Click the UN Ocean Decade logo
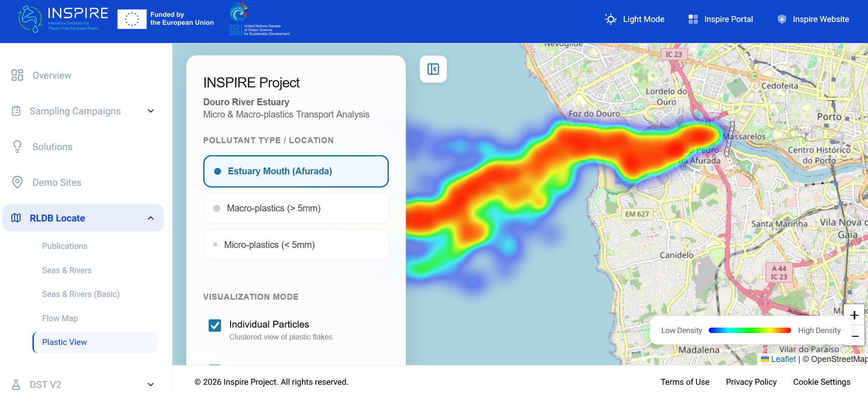 pyautogui.click(x=259, y=19)
